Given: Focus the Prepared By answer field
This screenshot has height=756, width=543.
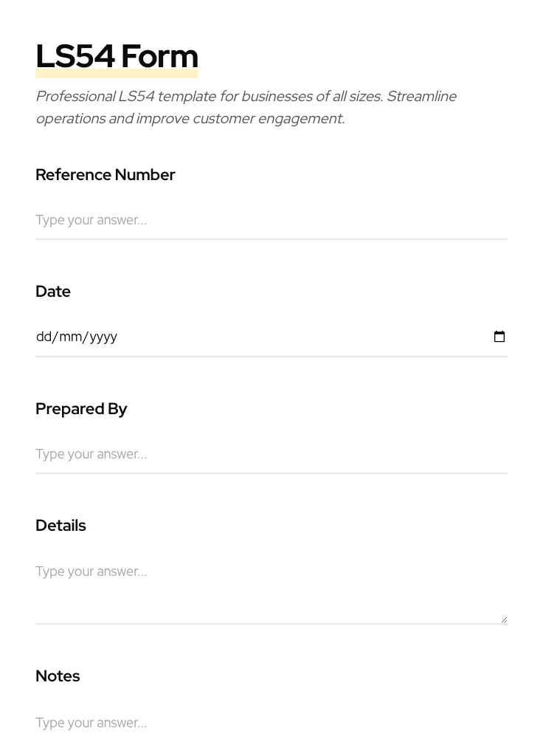Looking at the screenshot, I should (271, 454).
